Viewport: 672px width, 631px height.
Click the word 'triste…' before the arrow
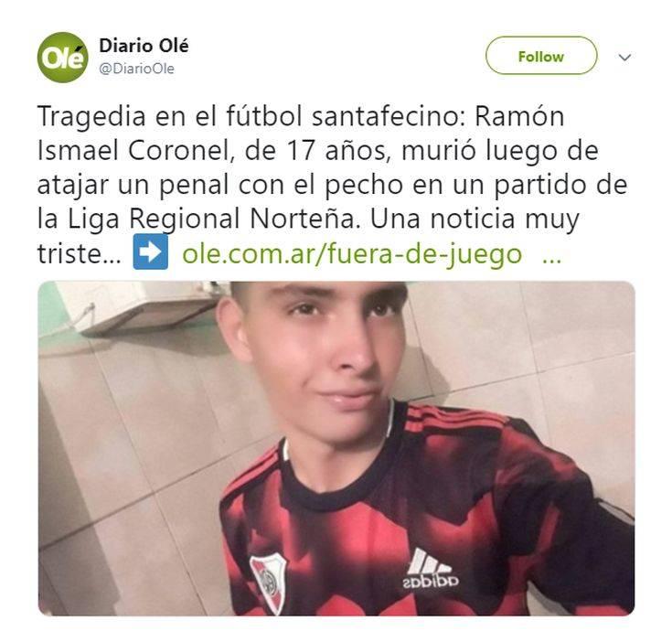coord(80,253)
